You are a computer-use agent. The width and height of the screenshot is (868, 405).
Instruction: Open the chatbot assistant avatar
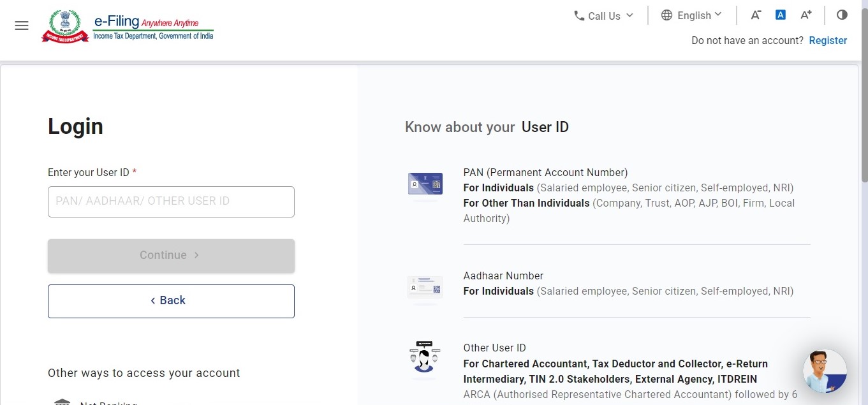[x=824, y=371]
